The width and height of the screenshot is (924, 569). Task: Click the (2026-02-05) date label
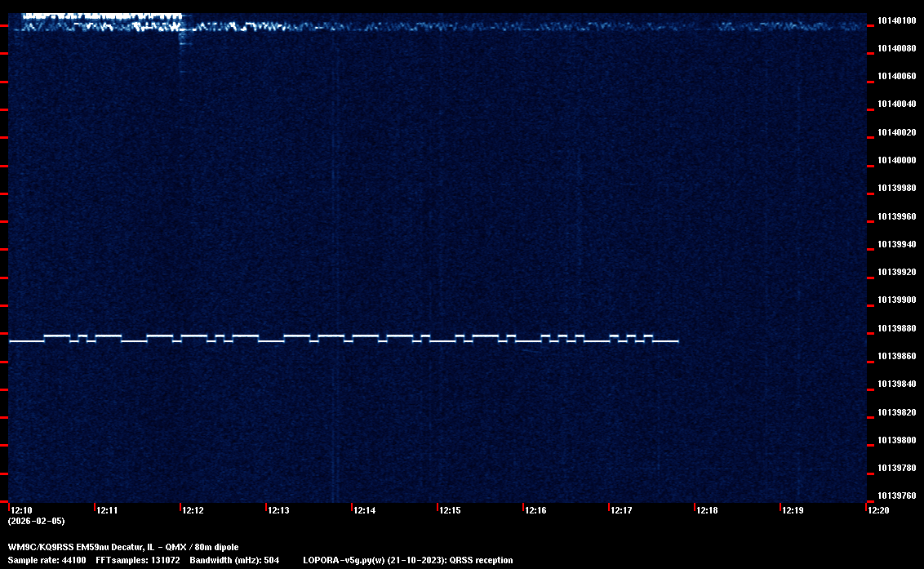(36, 521)
